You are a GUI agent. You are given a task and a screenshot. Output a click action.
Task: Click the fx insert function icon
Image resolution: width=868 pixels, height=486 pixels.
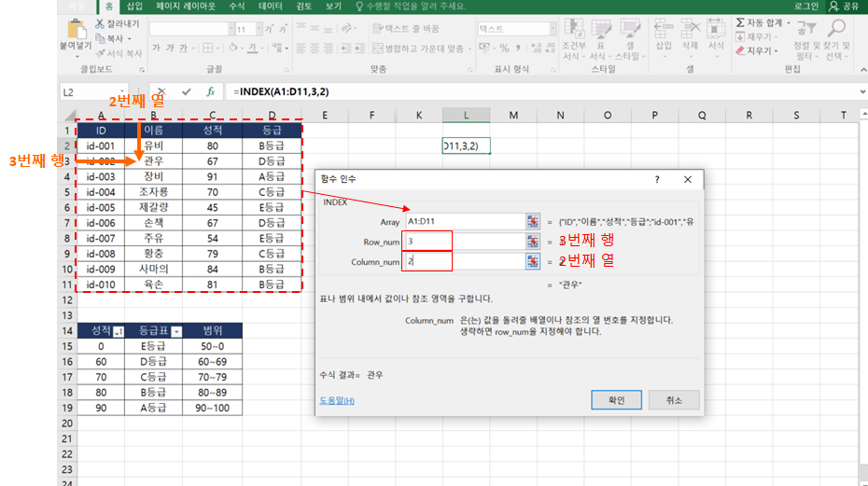[x=211, y=92]
